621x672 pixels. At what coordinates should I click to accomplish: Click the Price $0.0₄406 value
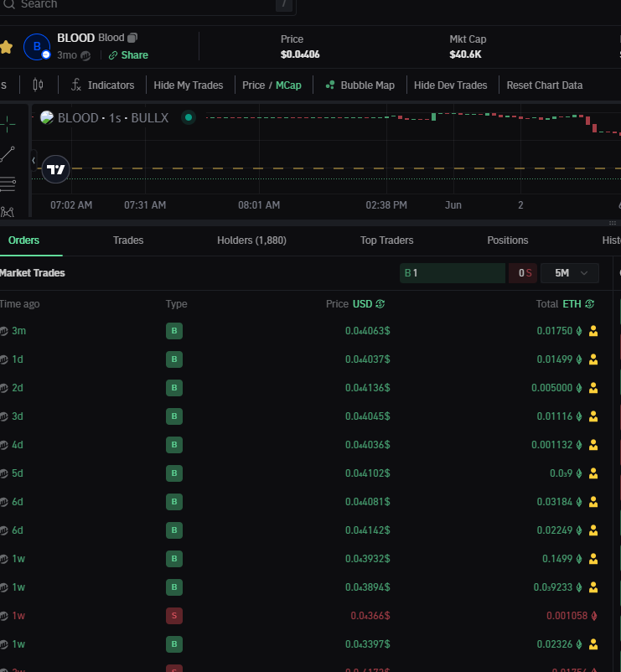[300, 54]
